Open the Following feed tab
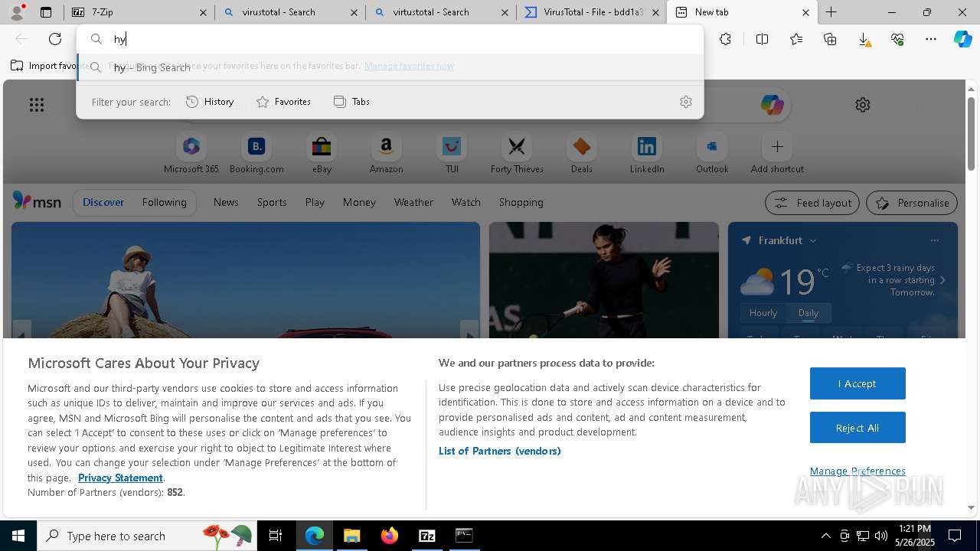The height and width of the screenshot is (551, 980). 164,202
